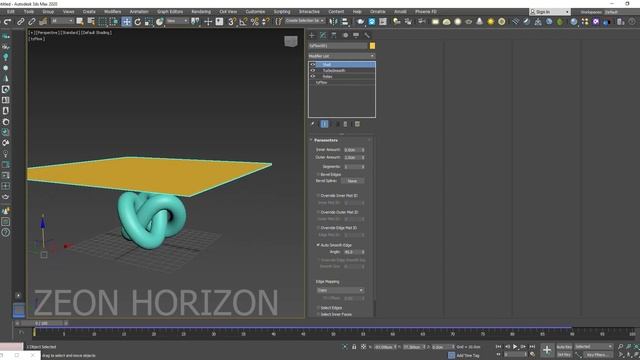Screen dimensions: 640x360
Task: Open the Motion tab in the command panel
Action: point(345,36)
